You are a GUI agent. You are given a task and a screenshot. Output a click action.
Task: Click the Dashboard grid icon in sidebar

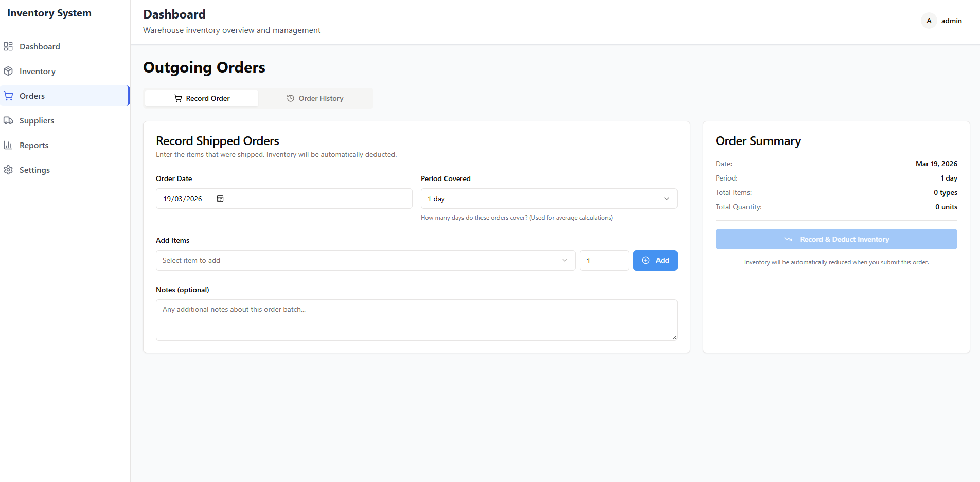click(x=8, y=46)
